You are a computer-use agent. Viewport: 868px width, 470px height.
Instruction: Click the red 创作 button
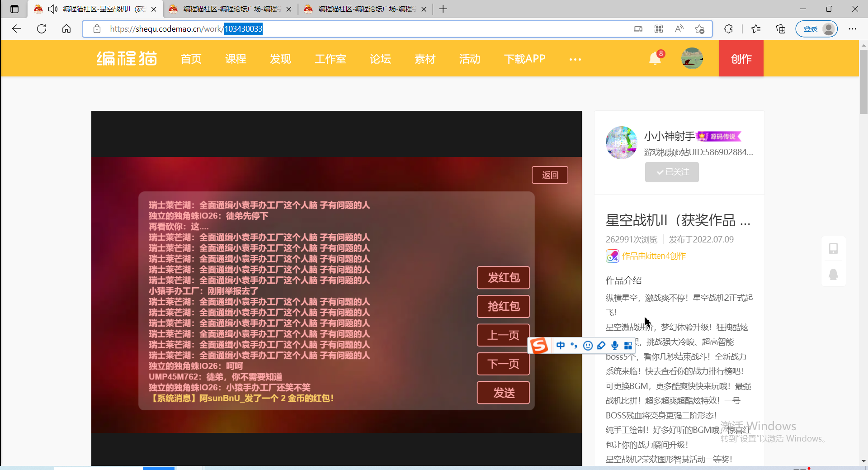[x=741, y=58]
